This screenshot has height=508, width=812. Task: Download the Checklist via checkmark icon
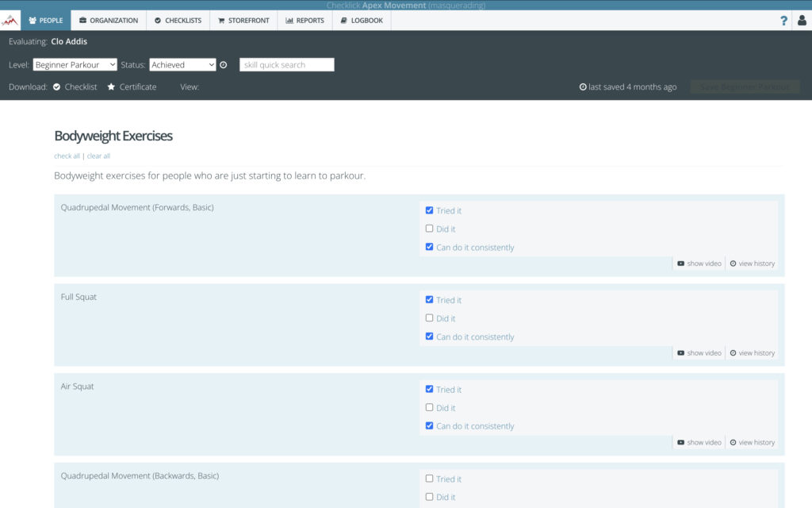pyautogui.click(x=57, y=87)
